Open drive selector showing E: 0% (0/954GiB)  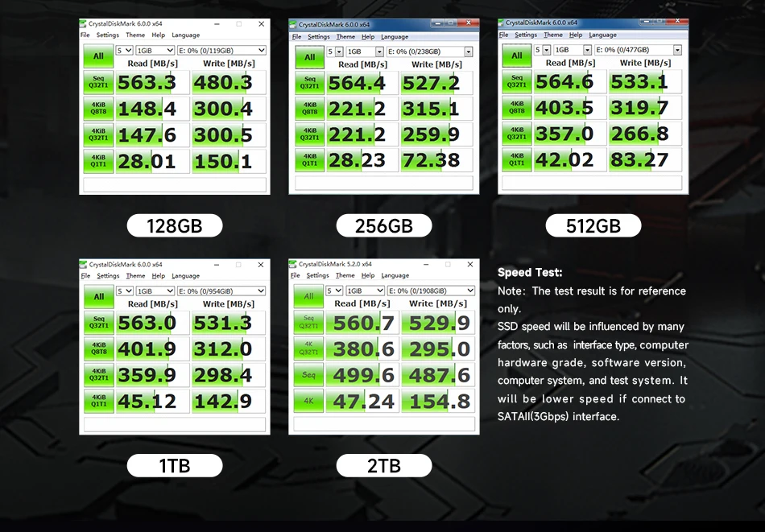(221, 291)
